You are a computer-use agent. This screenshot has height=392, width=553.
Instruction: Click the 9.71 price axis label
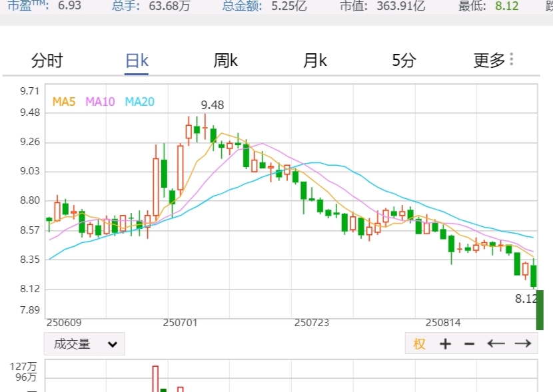(29, 91)
